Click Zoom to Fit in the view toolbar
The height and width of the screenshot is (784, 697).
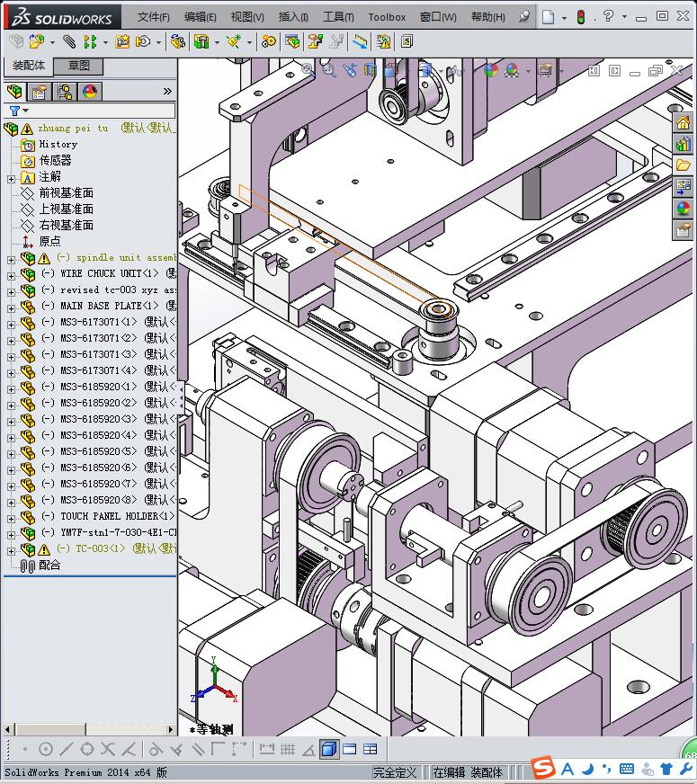(307, 69)
